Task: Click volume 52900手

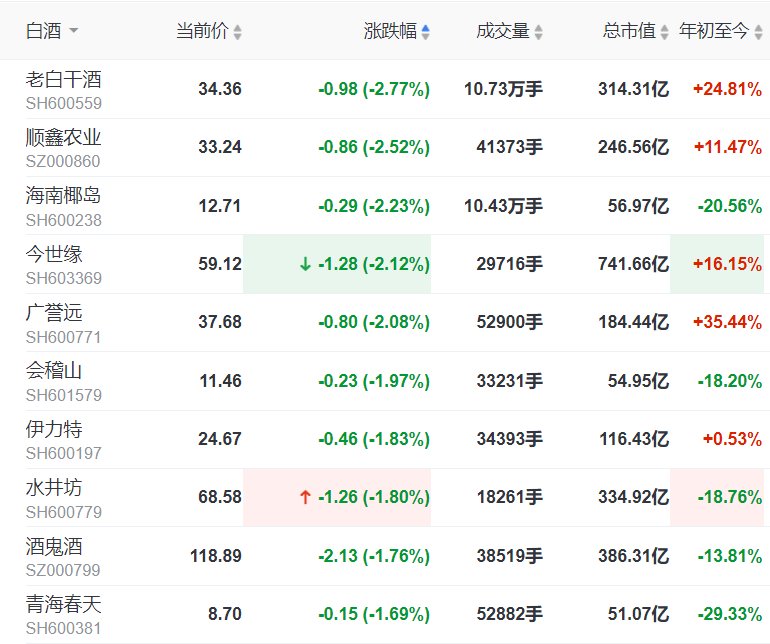Action: 510,322
